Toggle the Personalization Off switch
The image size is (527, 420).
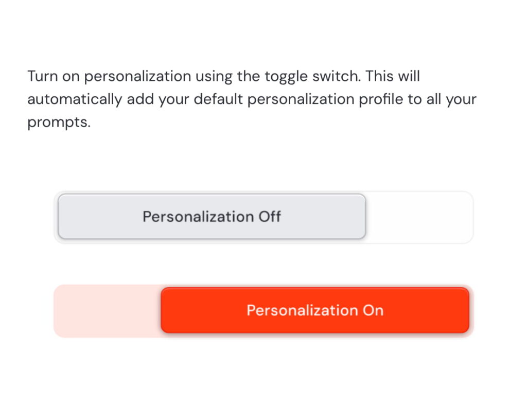[263, 217]
